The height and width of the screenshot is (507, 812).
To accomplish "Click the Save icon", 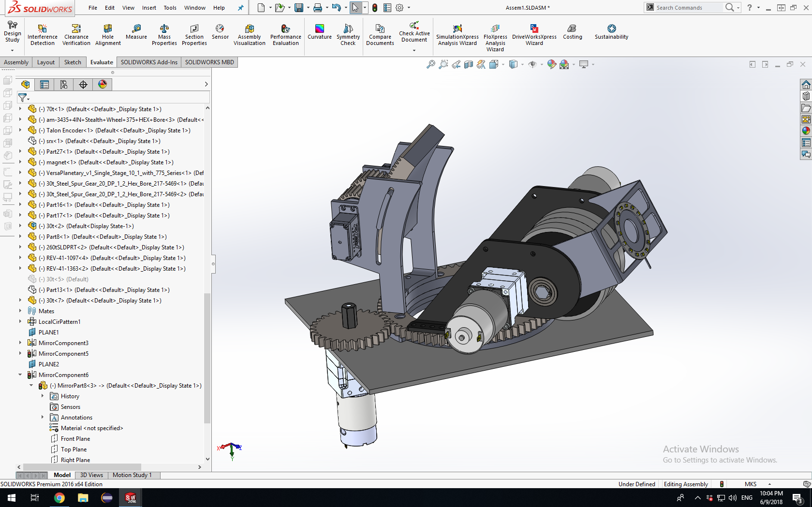I will (x=299, y=8).
